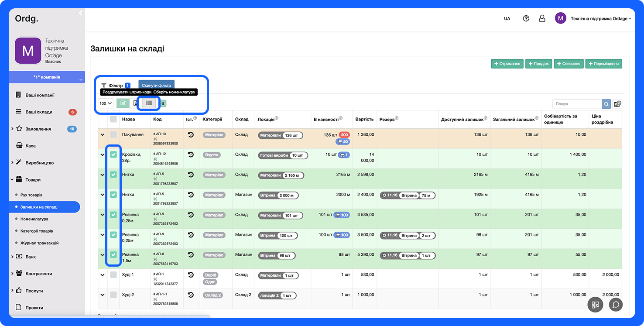644x326 pixels.
Task: Click the Переміщення button
Action: 603,64
